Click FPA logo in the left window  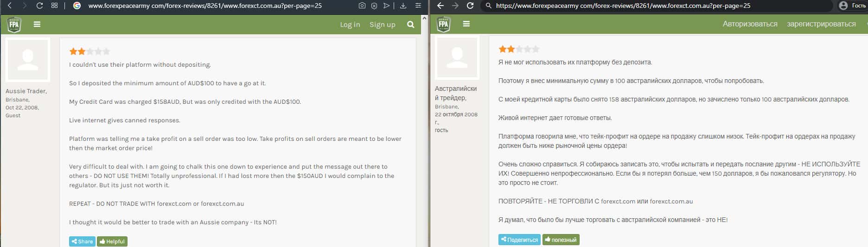14,25
